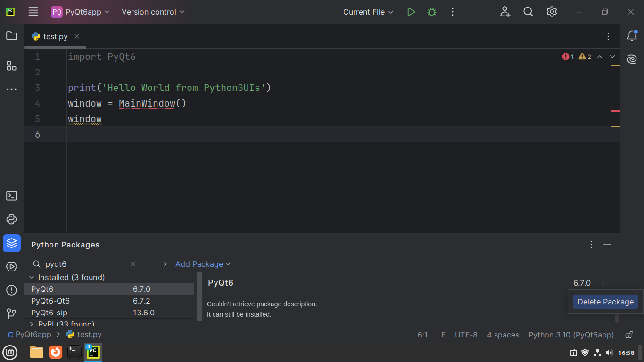
Task: Start debugging with the bug icon
Action: pyautogui.click(x=432, y=12)
